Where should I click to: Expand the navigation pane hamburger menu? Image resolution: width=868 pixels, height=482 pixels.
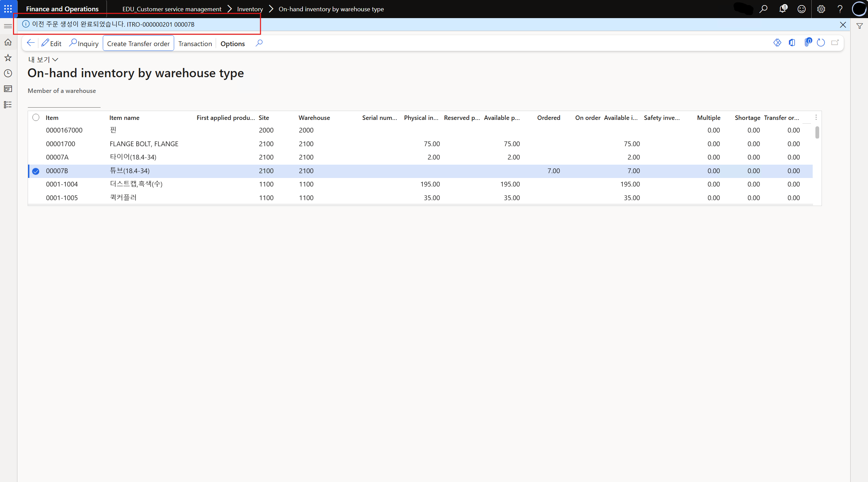tap(8, 26)
